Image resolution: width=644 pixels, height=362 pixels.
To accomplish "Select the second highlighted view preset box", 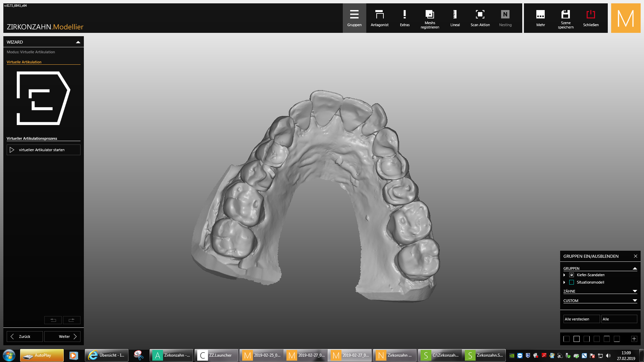I will tap(577, 339).
